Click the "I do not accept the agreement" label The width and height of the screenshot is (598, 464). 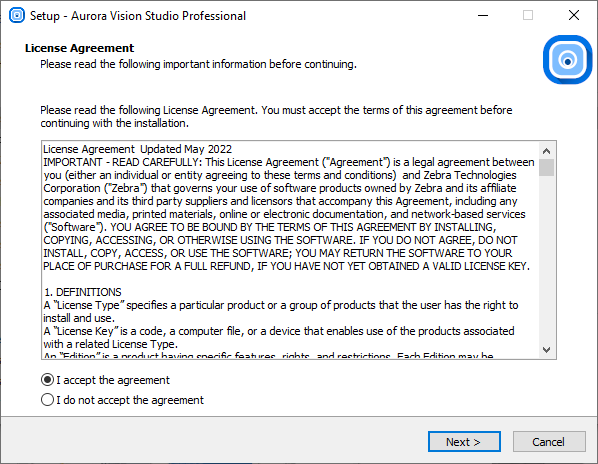pyautogui.click(x=130, y=400)
